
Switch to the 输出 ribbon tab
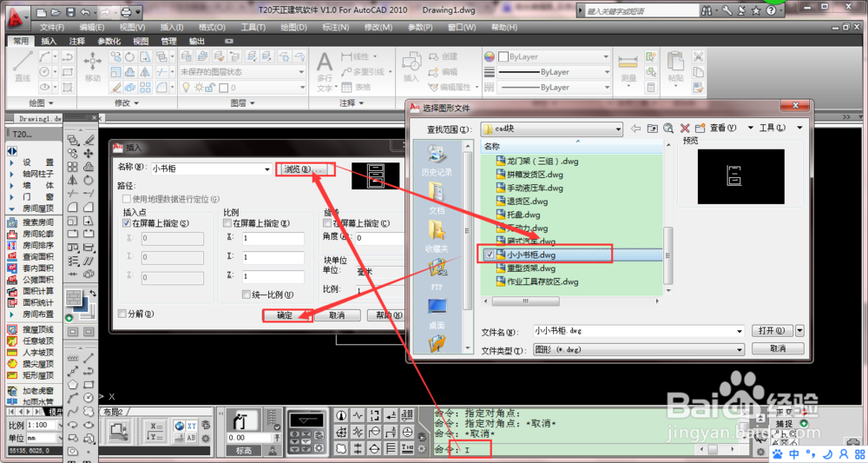point(196,41)
